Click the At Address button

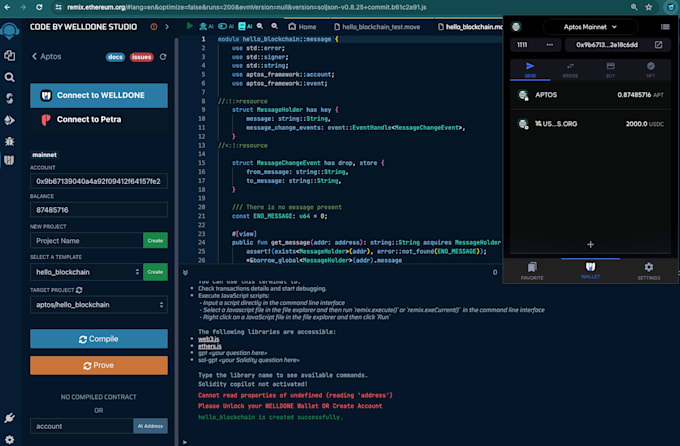pyautogui.click(x=150, y=426)
